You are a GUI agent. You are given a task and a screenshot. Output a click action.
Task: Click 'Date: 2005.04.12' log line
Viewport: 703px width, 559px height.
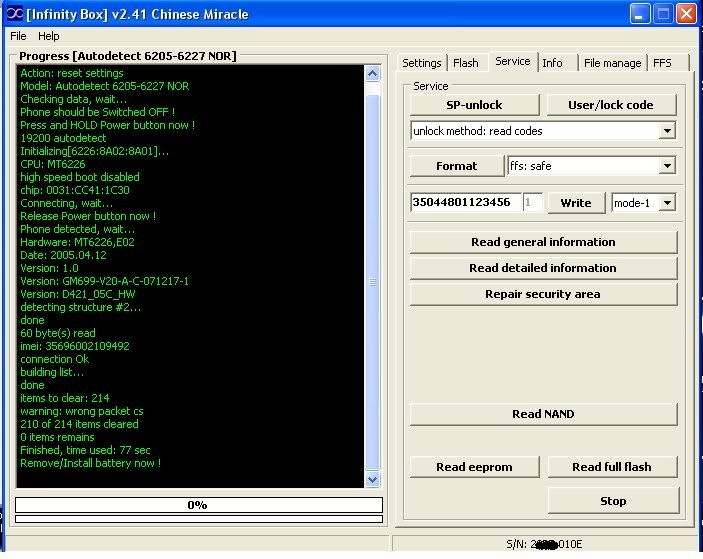pos(63,255)
